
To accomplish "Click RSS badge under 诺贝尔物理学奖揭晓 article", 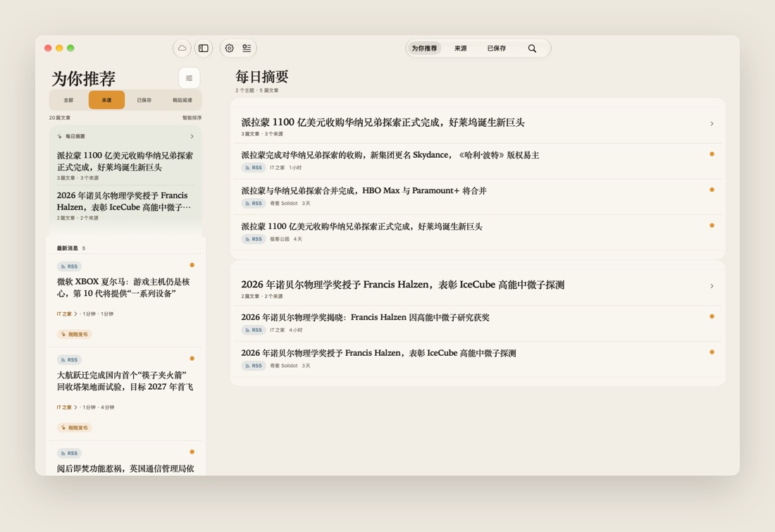I will tap(254, 330).
